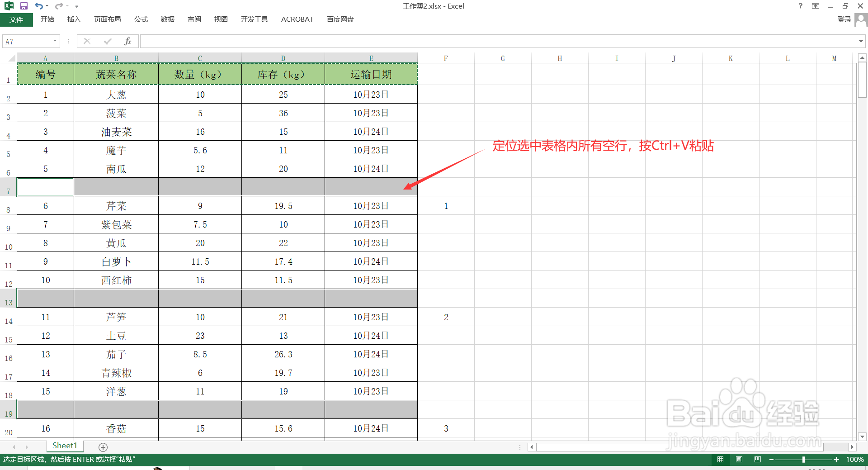Click the Sheet1 worksheet tab
The width and height of the screenshot is (868, 470).
pyautogui.click(x=65, y=446)
